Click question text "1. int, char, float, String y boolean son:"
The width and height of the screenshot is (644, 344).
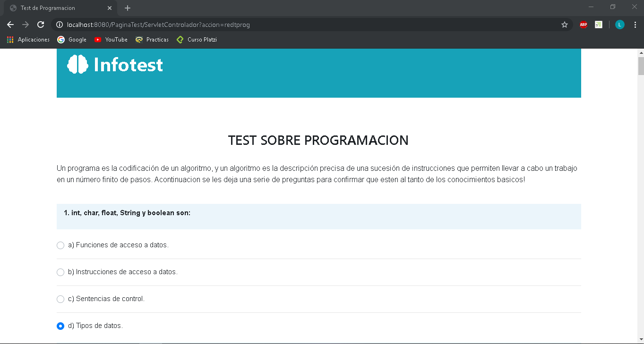[x=127, y=213]
